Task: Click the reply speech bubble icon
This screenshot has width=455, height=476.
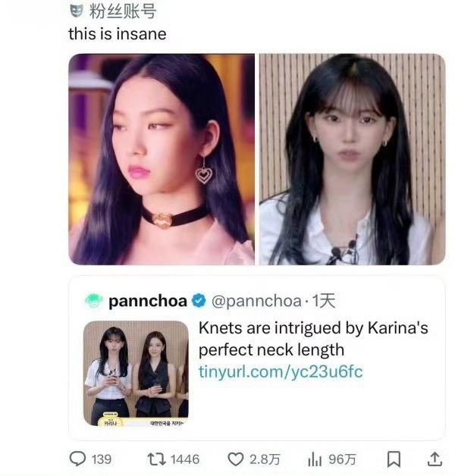Action: click(78, 459)
